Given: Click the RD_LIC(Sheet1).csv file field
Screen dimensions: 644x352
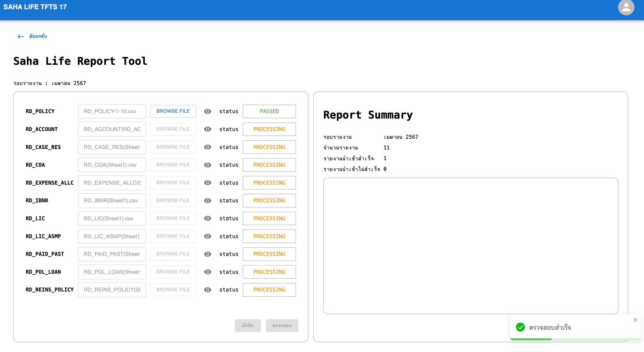Looking at the screenshot, I should coord(112,218).
